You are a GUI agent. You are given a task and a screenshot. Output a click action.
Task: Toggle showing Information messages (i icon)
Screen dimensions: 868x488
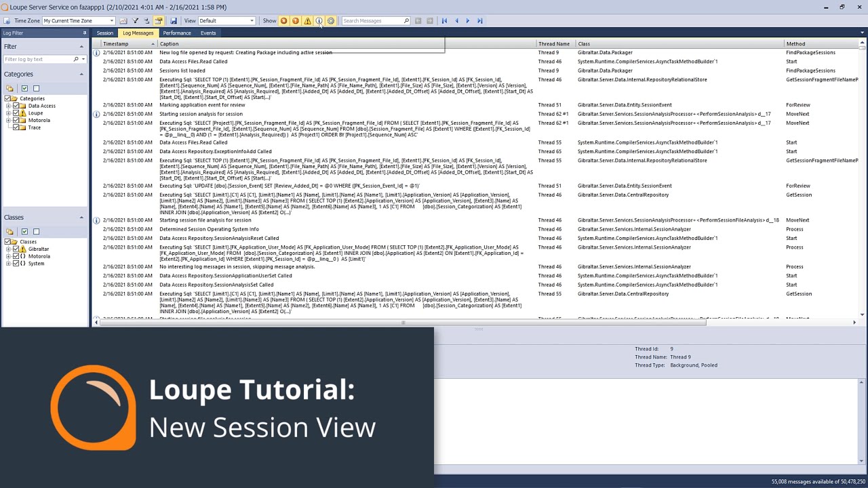tap(319, 21)
